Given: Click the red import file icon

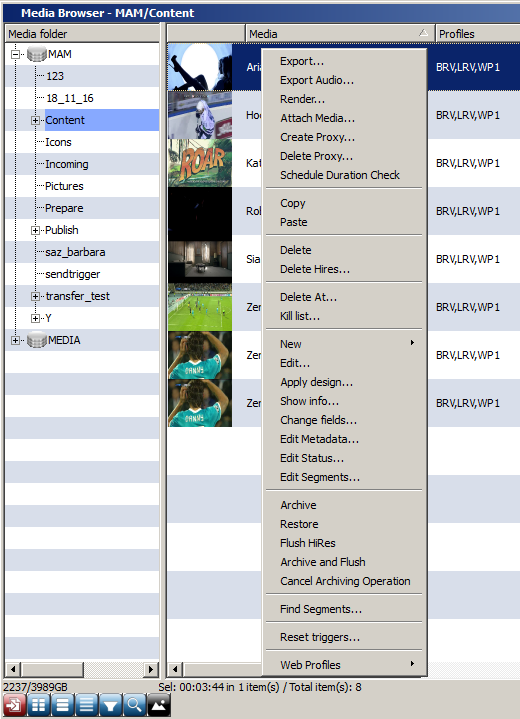Looking at the screenshot, I should 14,705.
